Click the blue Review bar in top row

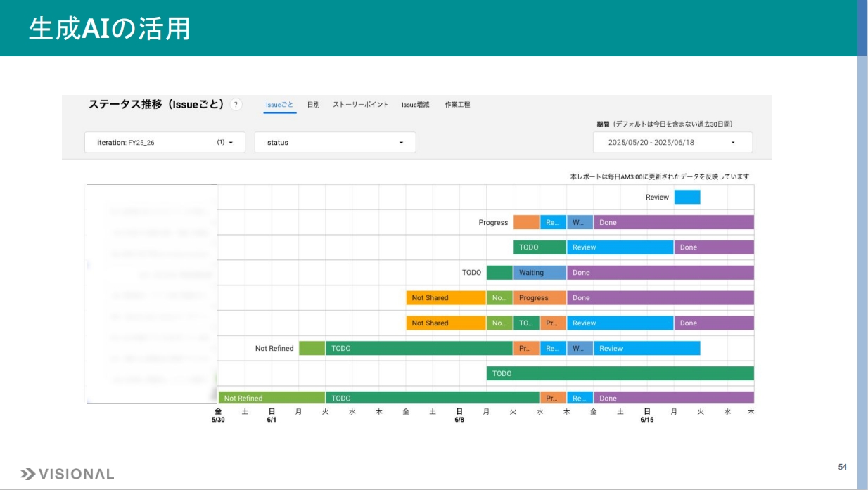pyautogui.click(x=687, y=198)
